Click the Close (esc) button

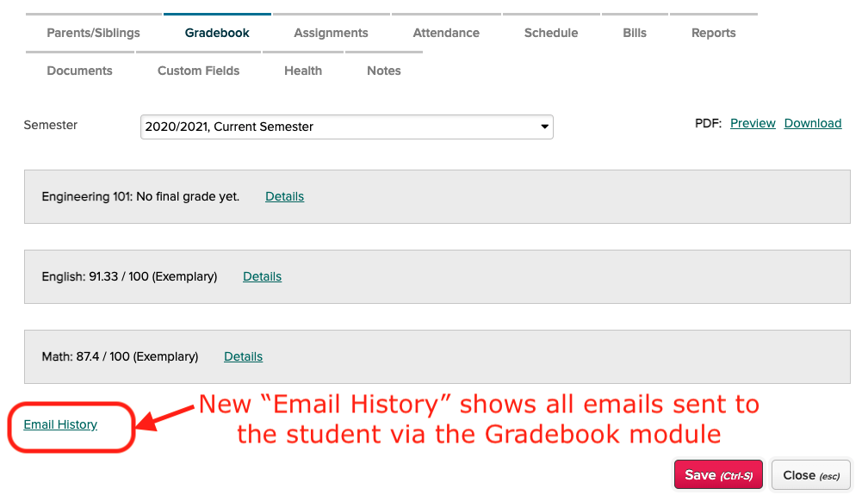tap(811, 475)
